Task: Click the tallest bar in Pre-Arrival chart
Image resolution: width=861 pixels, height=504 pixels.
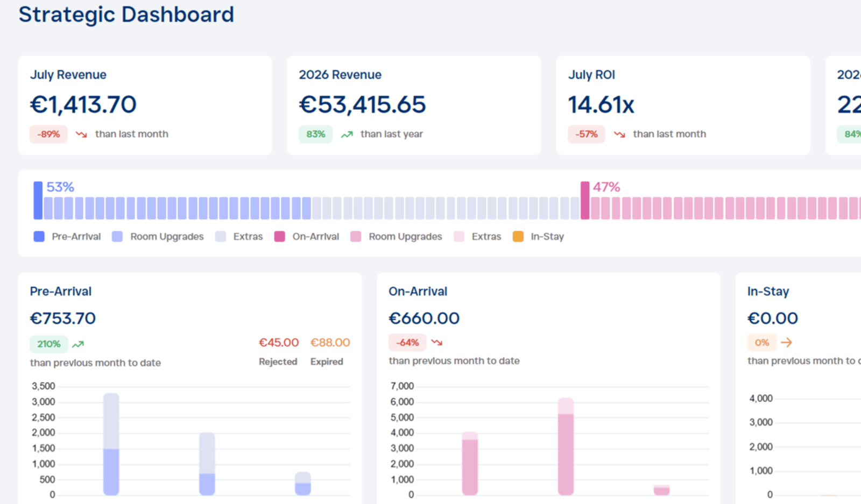Action: 111,444
